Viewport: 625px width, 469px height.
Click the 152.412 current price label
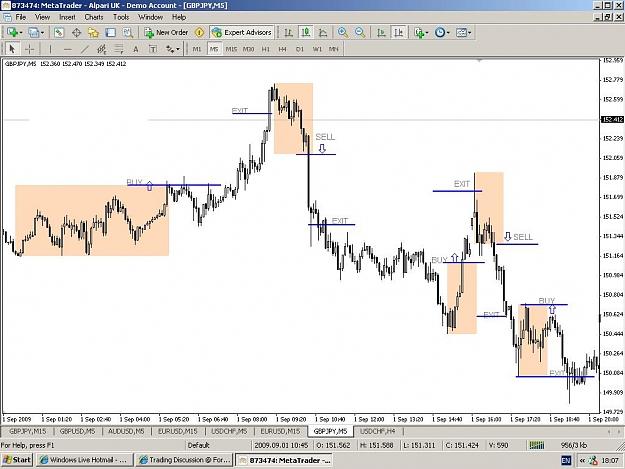coord(613,120)
